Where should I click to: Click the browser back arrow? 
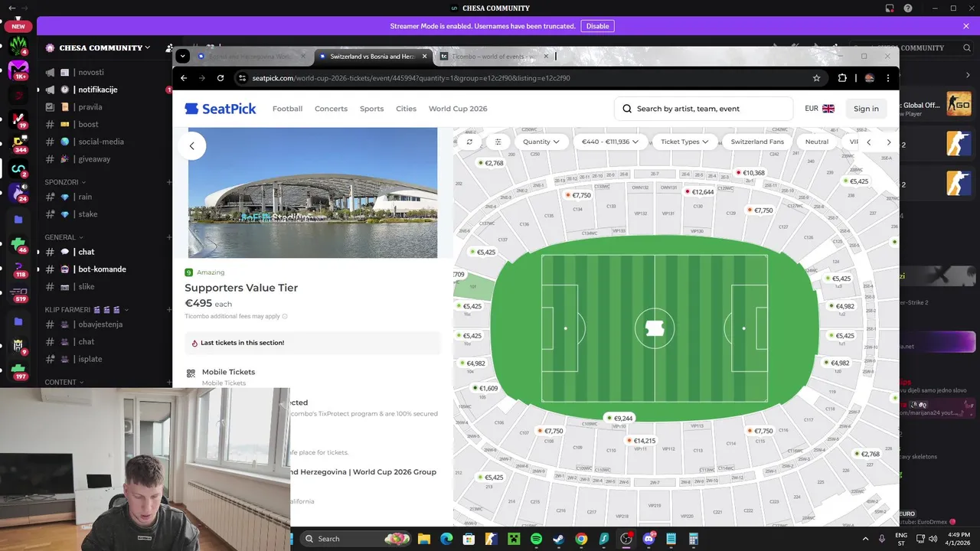click(x=184, y=78)
